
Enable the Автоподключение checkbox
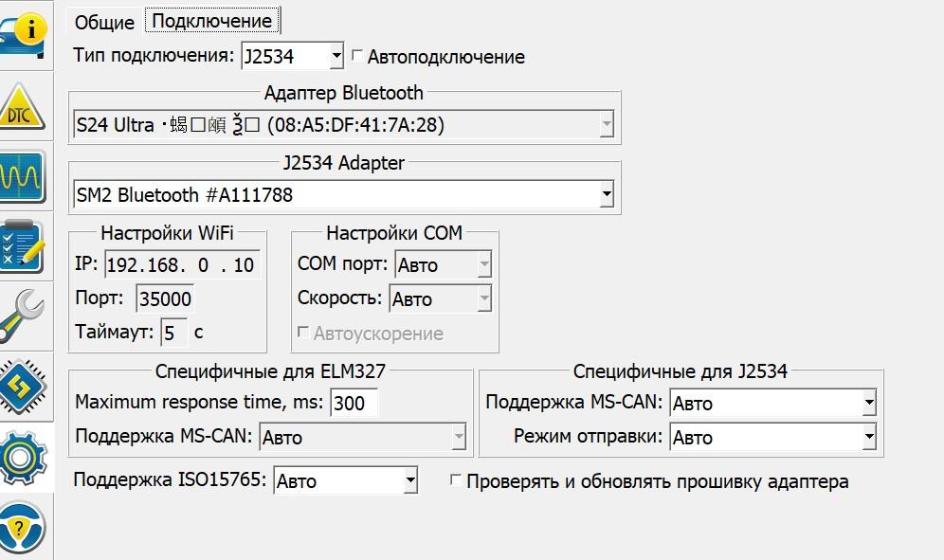(357, 57)
